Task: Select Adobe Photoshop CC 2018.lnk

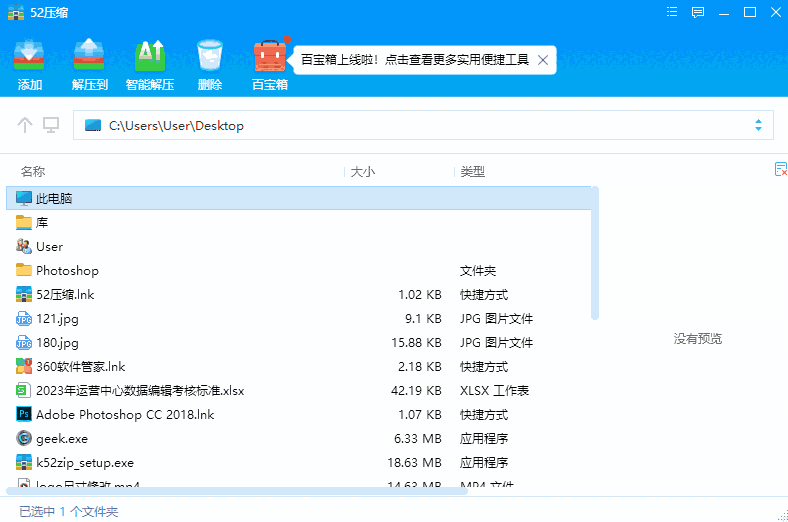Action: pos(299,414)
